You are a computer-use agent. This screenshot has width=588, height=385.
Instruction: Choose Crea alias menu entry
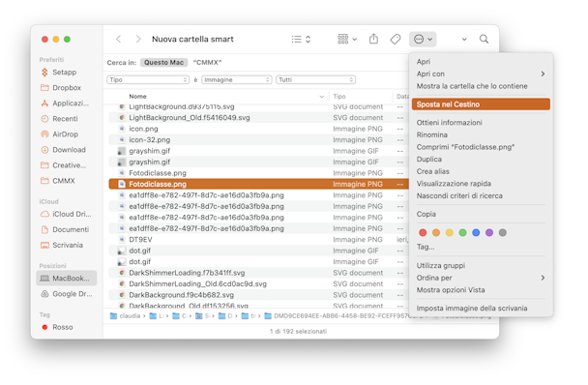[432, 171]
